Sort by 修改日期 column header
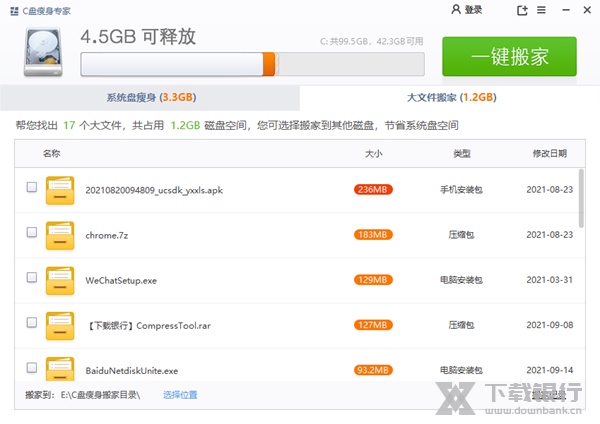Screen dimensions: 600x424 tap(549, 154)
